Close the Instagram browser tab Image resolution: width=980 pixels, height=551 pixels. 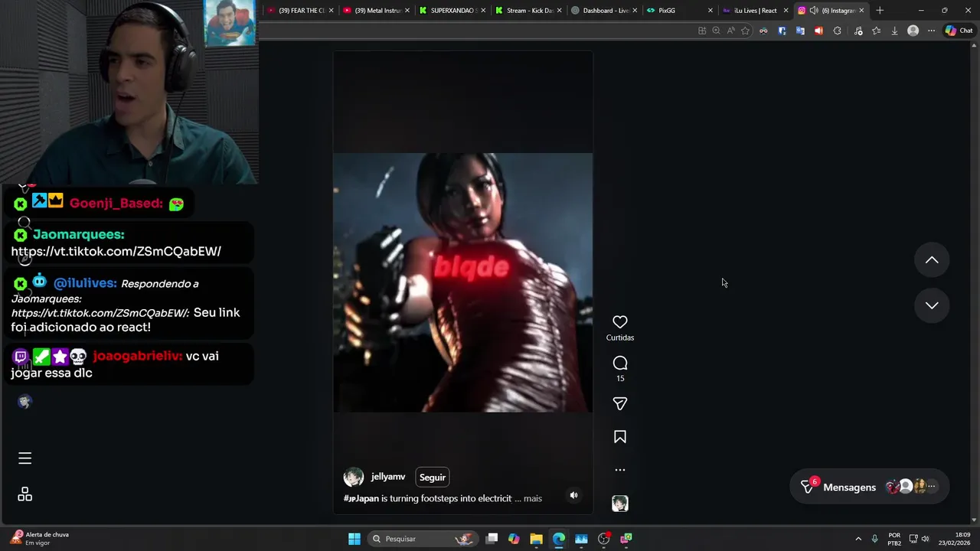click(861, 11)
